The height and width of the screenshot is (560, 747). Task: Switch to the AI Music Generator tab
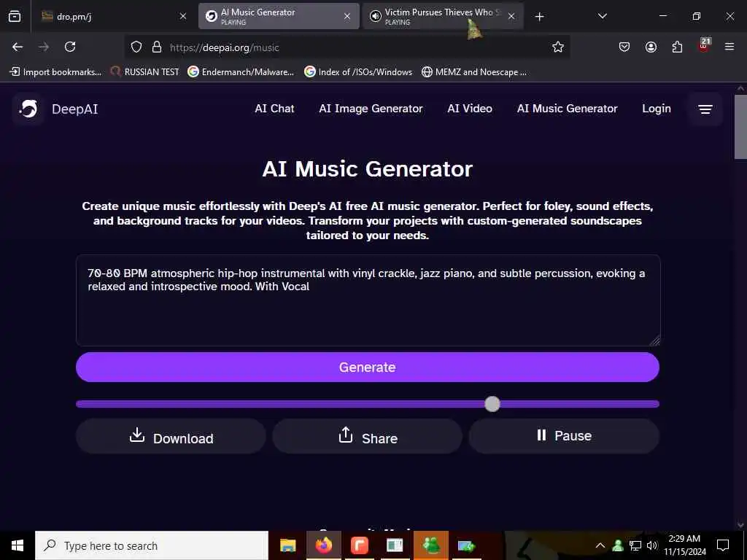[279, 17]
